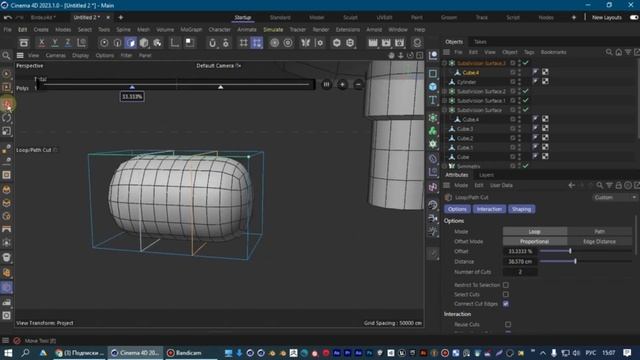The width and height of the screenshot is (640, 360).
Task: Open the Custom preset dropdown
Action: (x=614, y=198)
